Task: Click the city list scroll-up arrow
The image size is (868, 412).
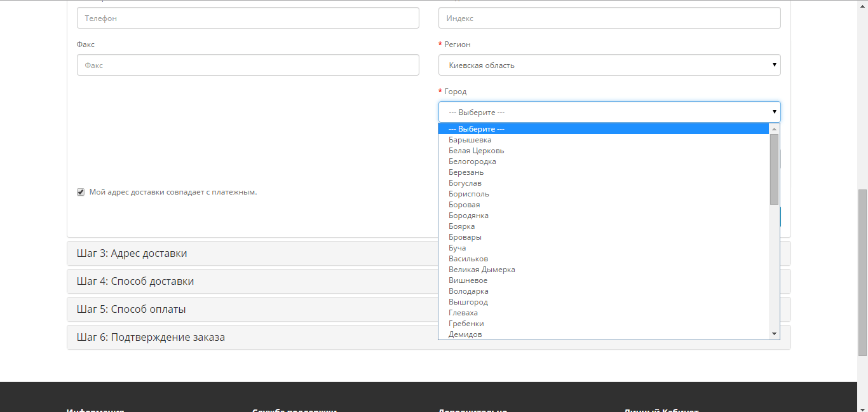Action: (774, 129)
